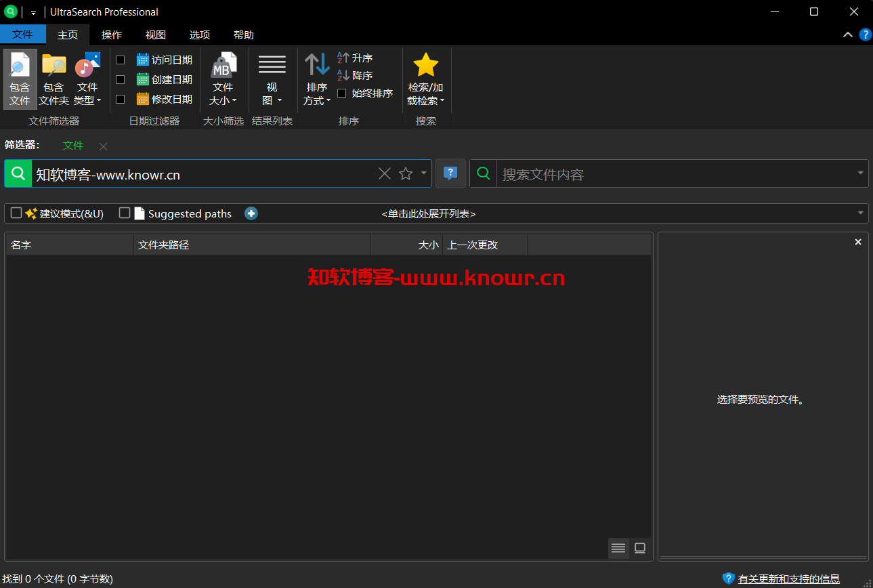Open the search history dropdown arrow

(424, 173)
